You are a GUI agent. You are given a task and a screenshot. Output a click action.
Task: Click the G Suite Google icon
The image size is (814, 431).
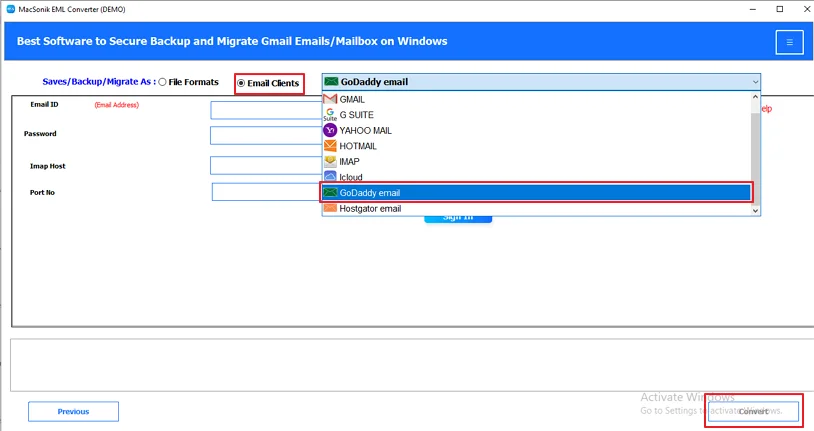click(330, 115)
